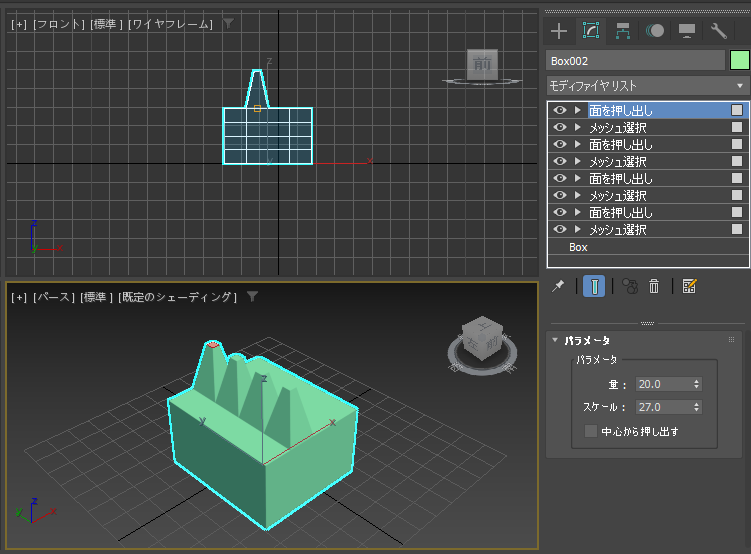Toggle the square box on the selected top modifier row
Screen dimensions: 751x554
[737, 111]
